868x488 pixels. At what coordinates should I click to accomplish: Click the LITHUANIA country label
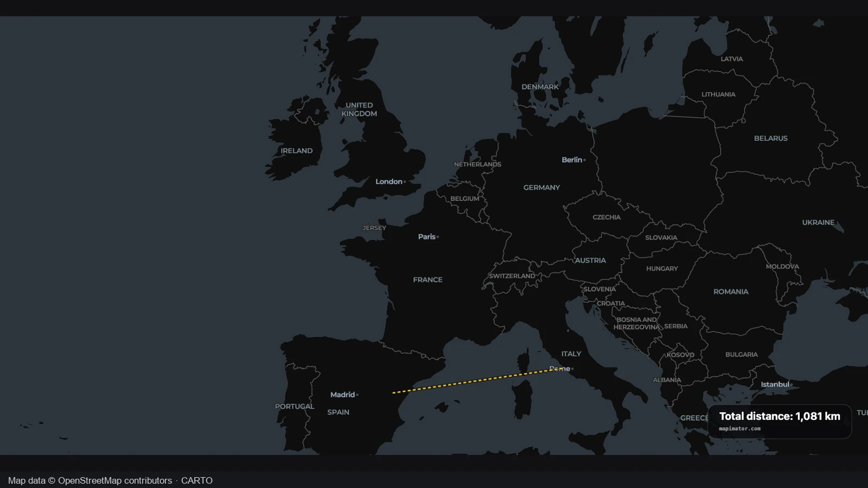(x=718, y=94)
